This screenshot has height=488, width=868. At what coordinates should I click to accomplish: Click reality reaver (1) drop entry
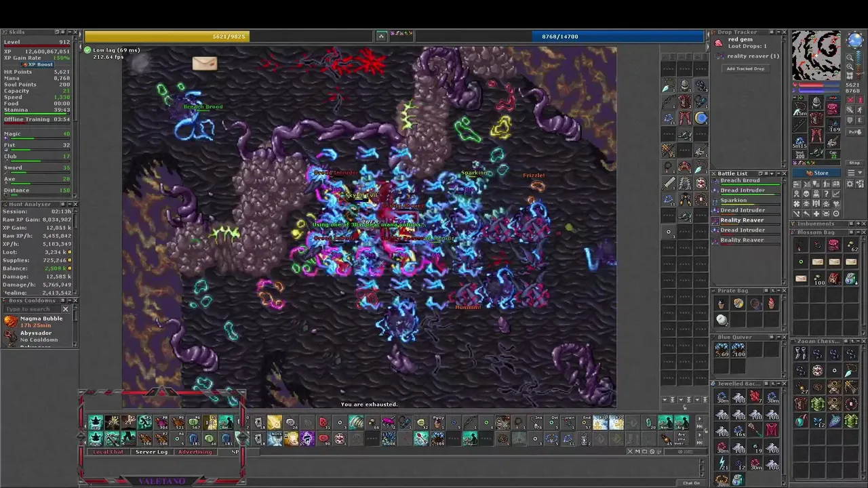coord(746,56)
